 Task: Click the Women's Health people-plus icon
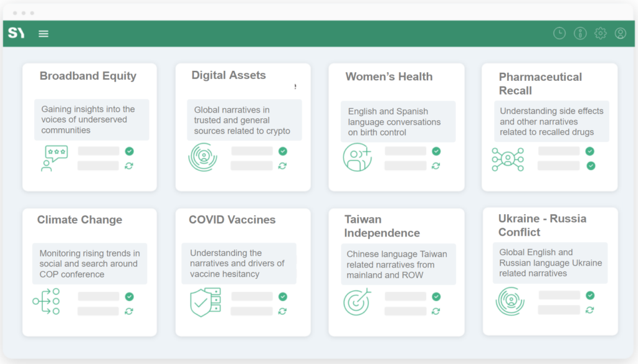357,157
